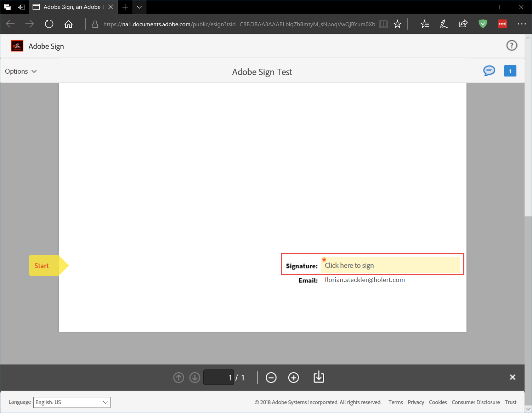Click the Share page icon
532x413 pixels.
click(463, 24)
